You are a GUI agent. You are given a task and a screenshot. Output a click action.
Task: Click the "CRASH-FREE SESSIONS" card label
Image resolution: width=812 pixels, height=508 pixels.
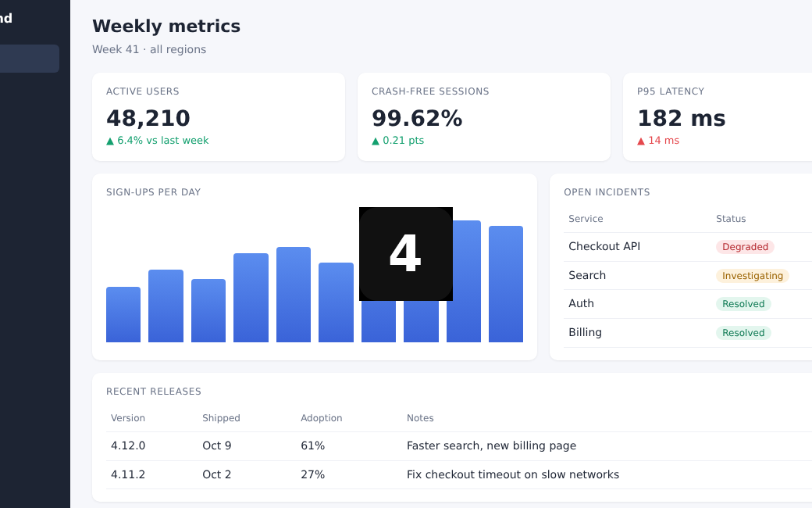click(430, 91)
